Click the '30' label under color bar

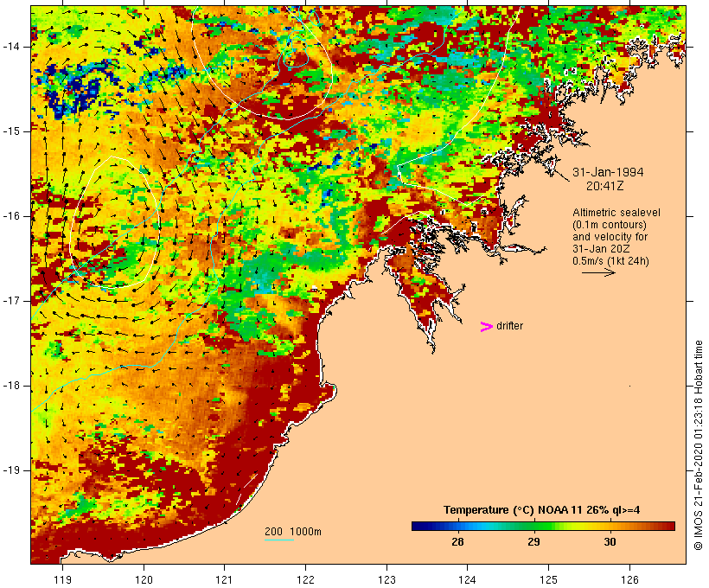pos(610,541)
